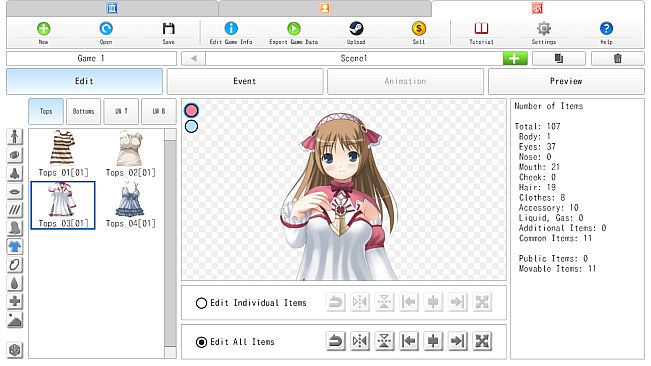The image size is (651, 366).
Task: Select the Accessory ring category icon
Action: [x=15, y=265]
